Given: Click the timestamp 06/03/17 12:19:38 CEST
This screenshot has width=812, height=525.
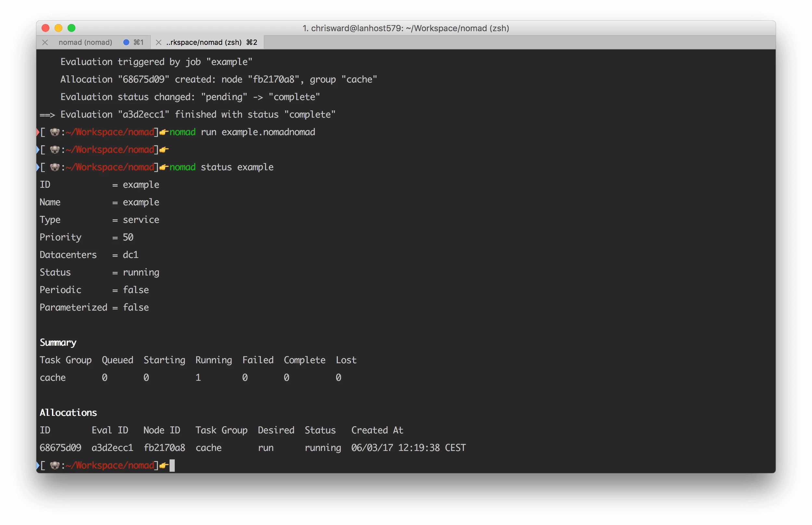Looking at the screenshot, I should point(409,448).
